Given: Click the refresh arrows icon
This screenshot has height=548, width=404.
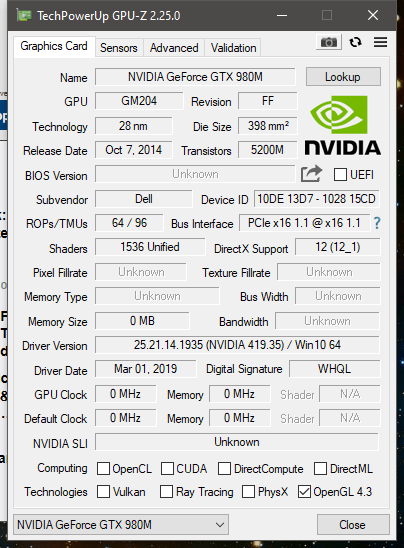Looking at the screenshot, I should coord(355,42).
